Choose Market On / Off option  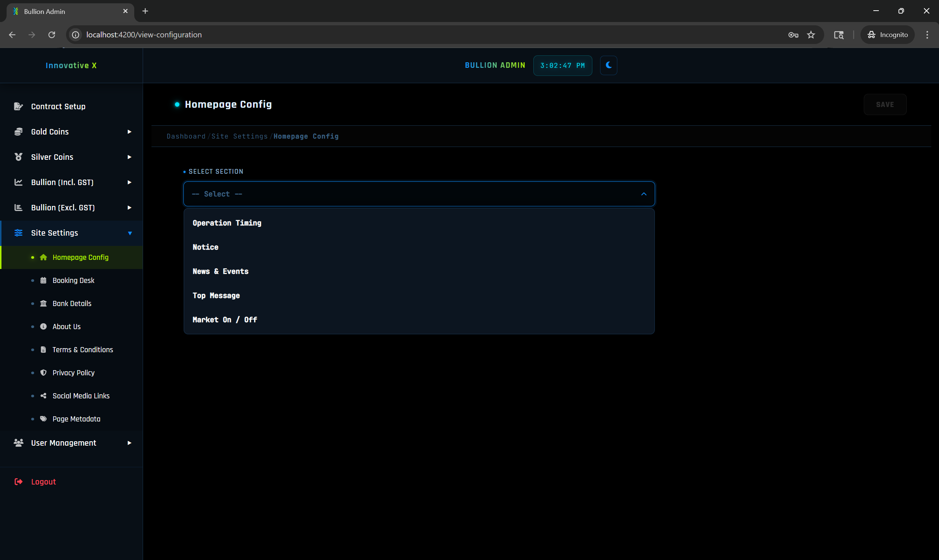419,320
